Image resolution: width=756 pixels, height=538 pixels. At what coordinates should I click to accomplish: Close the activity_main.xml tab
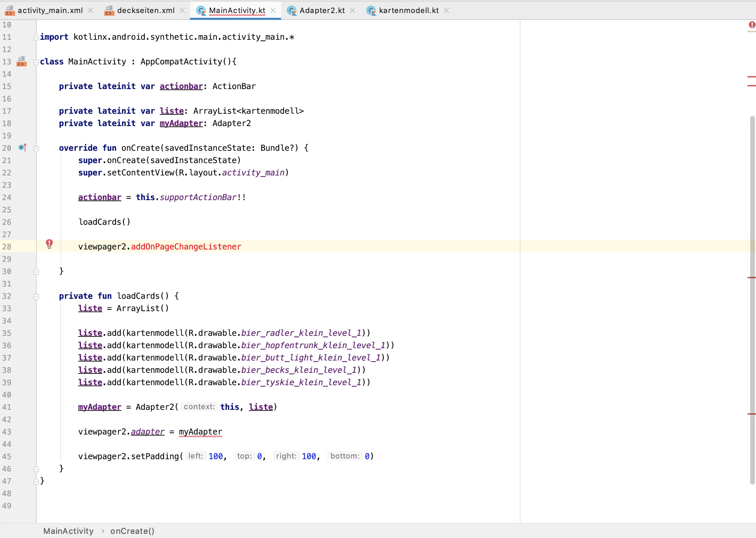tap(91, 10)
